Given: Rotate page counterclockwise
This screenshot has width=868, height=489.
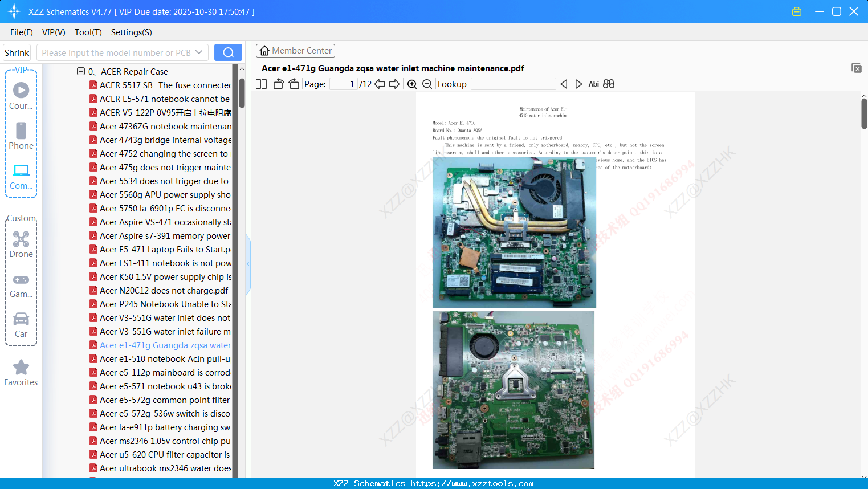Looking at the screenshot, I should click(278, 84).
